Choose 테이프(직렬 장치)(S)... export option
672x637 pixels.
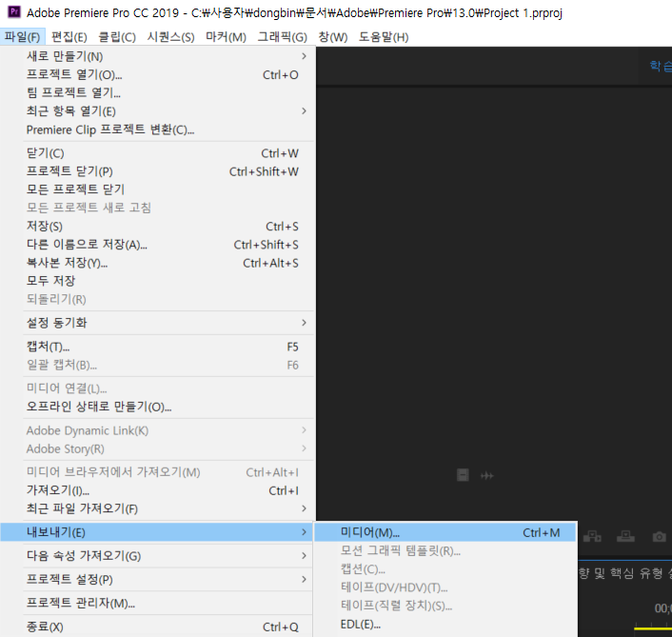tap(445, 606)
